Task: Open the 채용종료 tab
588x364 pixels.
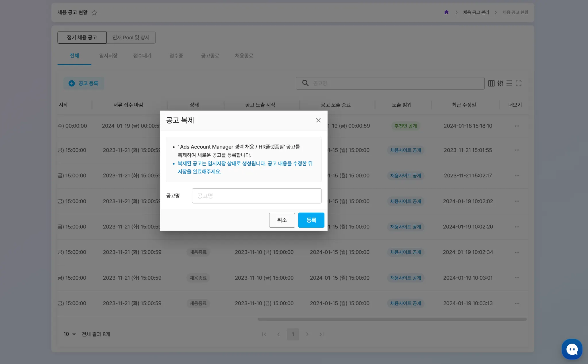Action: [244, 56]
